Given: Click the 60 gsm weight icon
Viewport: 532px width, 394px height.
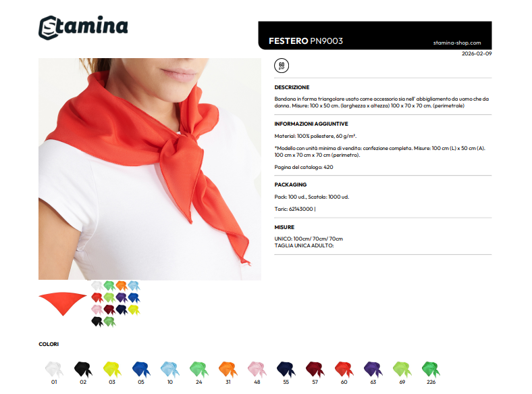Looking at the screenshot, I should [x=282, y=66].
